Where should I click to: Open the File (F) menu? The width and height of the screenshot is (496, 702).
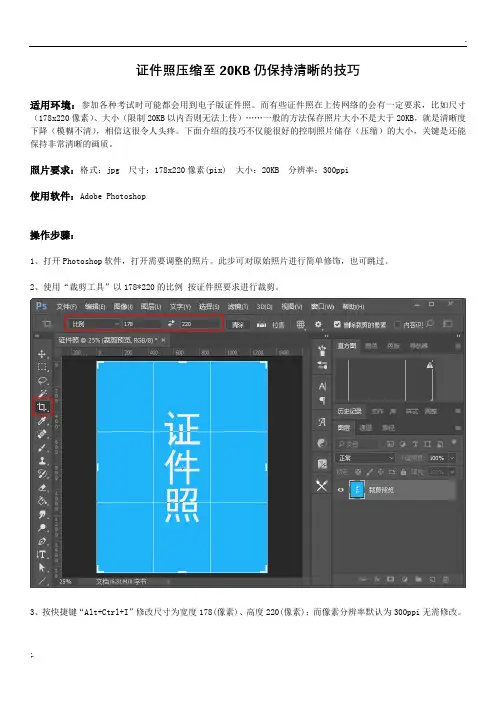[67, 307]
